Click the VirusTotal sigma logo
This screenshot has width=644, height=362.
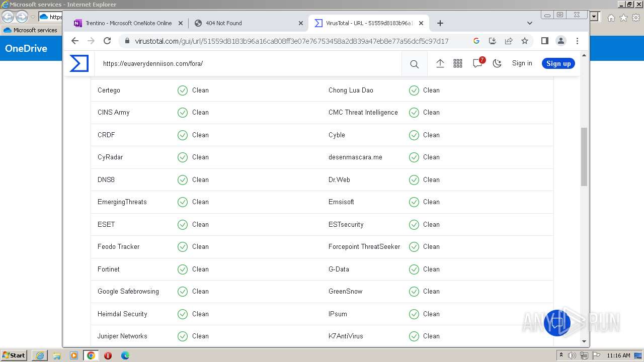click(x=79, y=63)
